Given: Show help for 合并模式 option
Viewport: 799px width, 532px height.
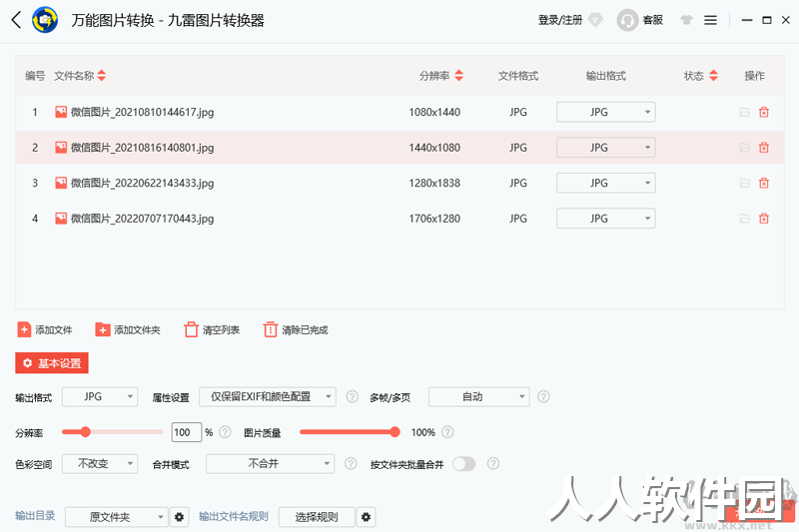Looking at the screenshot, I should [351, 464].
